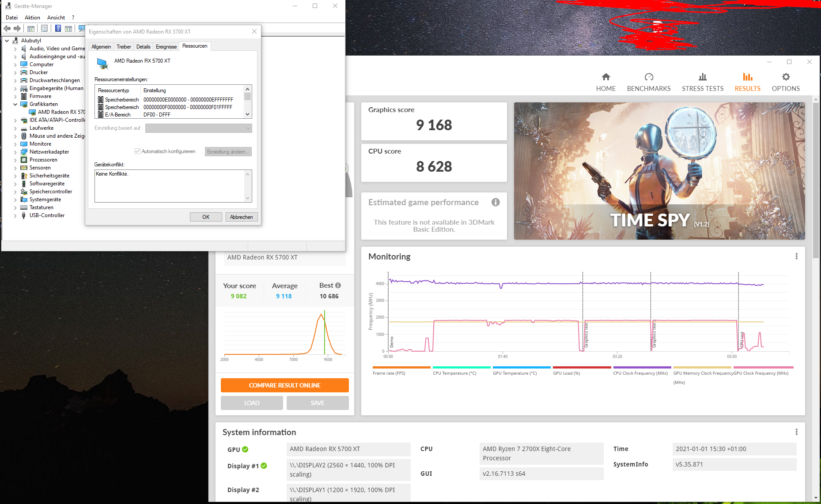Expand the Firmware tree node

pos(15,96)
